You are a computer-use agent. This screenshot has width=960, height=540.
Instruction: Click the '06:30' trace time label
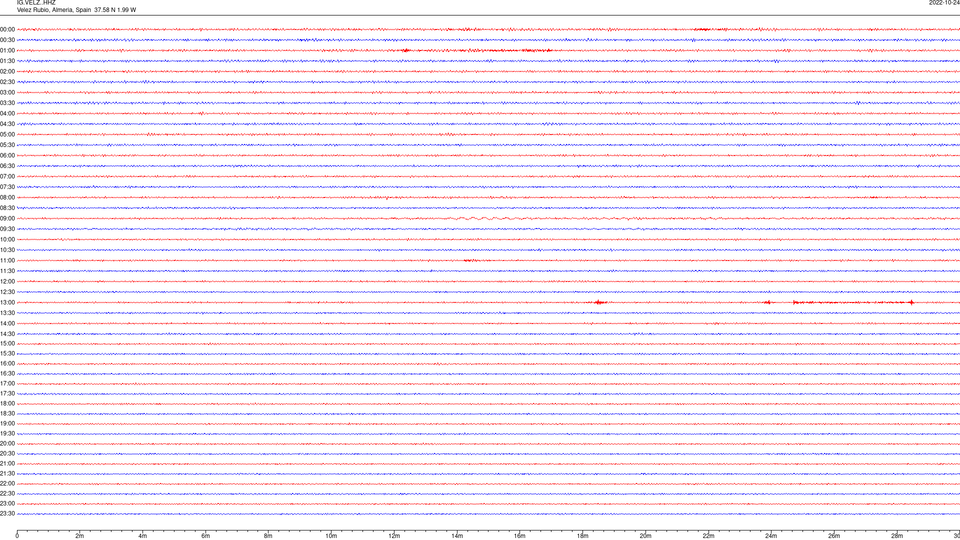7,166
